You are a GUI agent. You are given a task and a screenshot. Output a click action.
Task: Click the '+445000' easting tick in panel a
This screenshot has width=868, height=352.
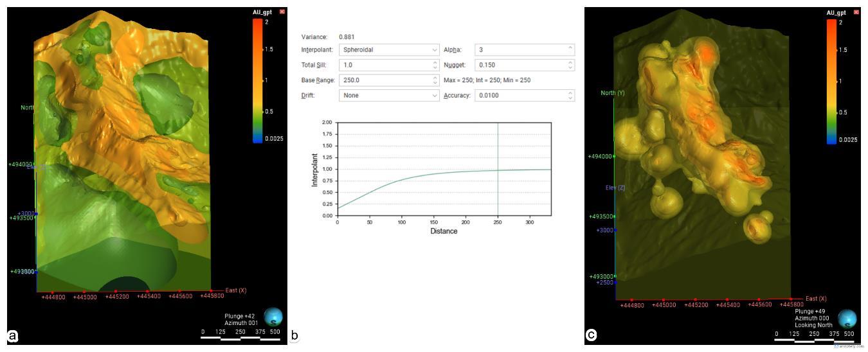(85, 297)
